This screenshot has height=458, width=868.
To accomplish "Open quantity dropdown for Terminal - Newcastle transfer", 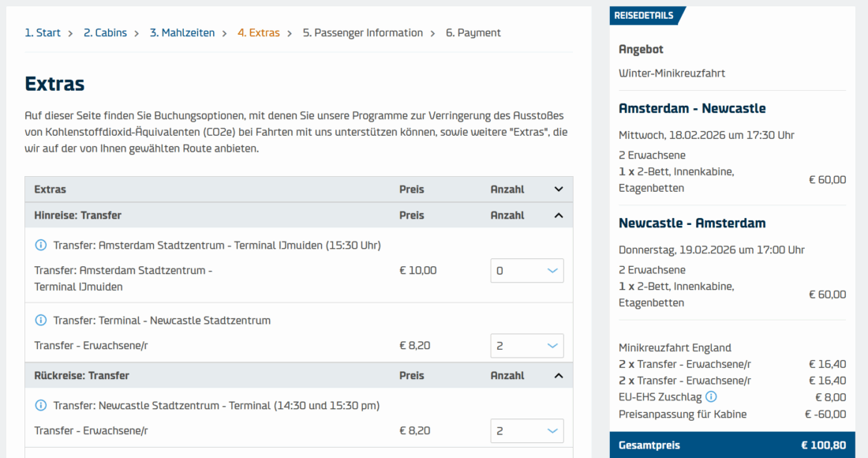I will click(527, 346).
